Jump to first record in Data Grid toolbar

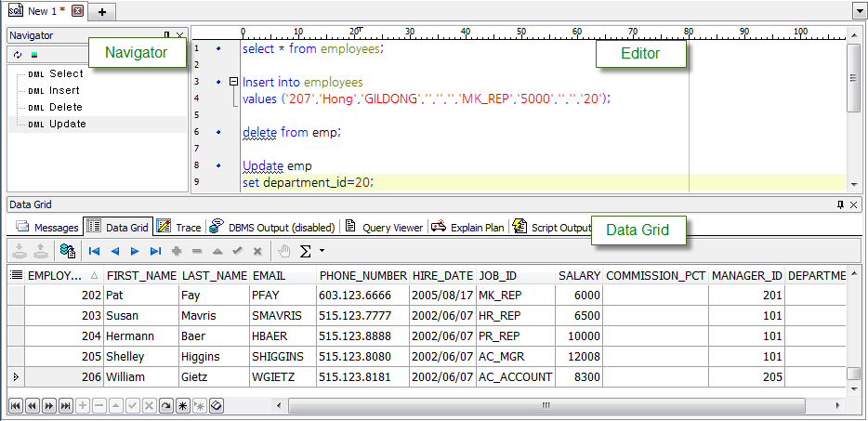(x=94, y=251)
